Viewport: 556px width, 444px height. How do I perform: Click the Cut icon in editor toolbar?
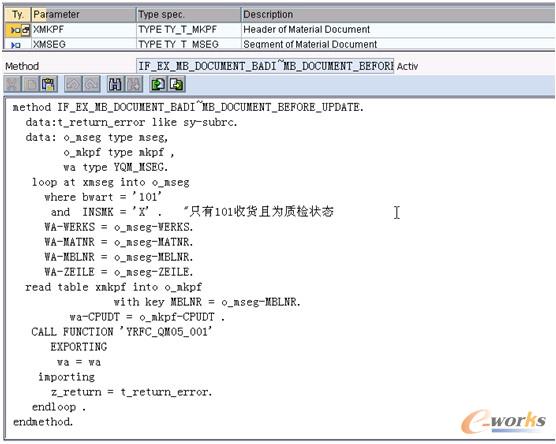(13, 85)
